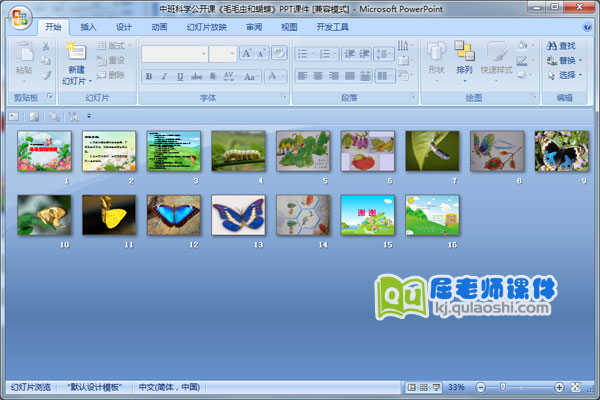Switch to the View tab
The width and height of the screenshot is (600, 400).
click(x=289, y=27)
